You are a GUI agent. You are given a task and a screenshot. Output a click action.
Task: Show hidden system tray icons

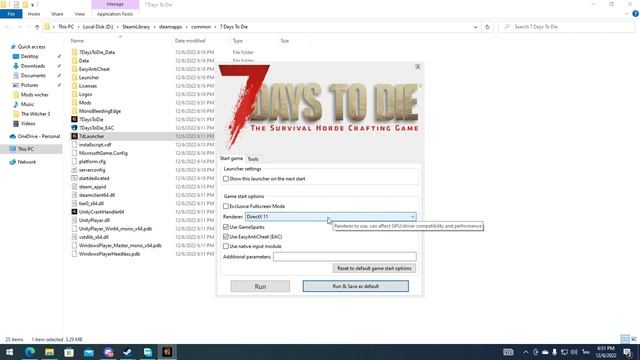pyautogui.click(x=526, y=352)
